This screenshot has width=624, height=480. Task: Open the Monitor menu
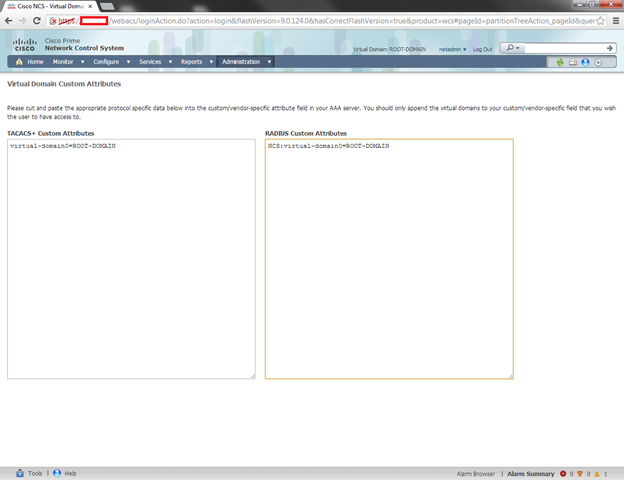click(63, 62)
